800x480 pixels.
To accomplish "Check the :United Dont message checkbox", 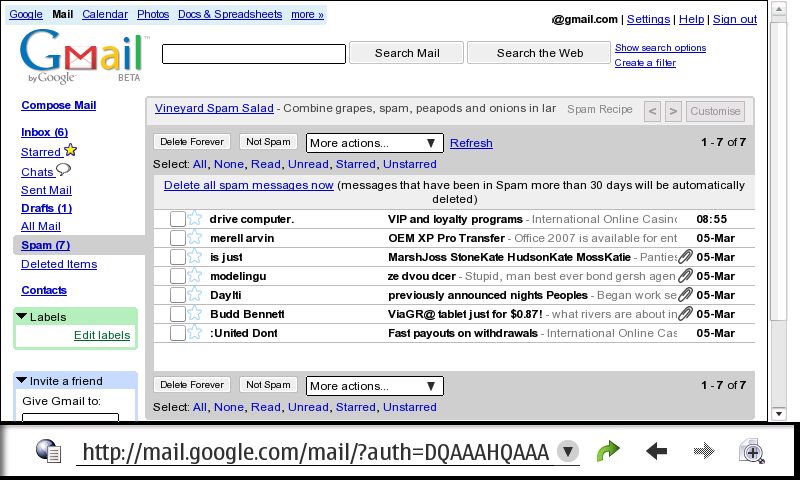I will [178, 333].
